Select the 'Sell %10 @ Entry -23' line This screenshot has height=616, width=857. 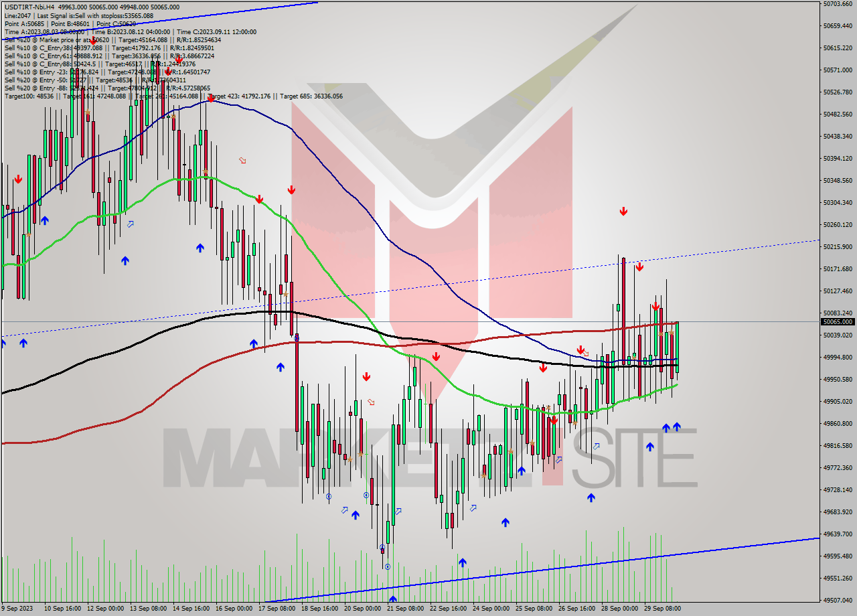(x=107, y=72)
